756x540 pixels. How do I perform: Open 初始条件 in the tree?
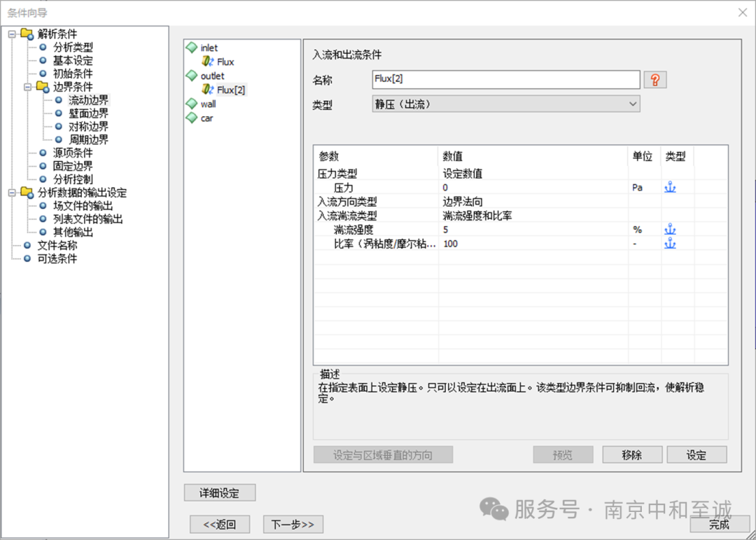[73, 74]
